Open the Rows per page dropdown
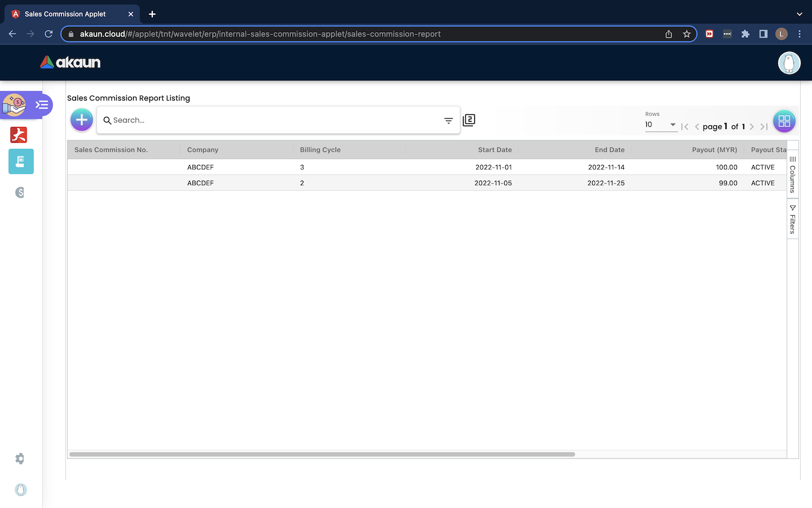The image size is (812, 508). pos(661,125)
